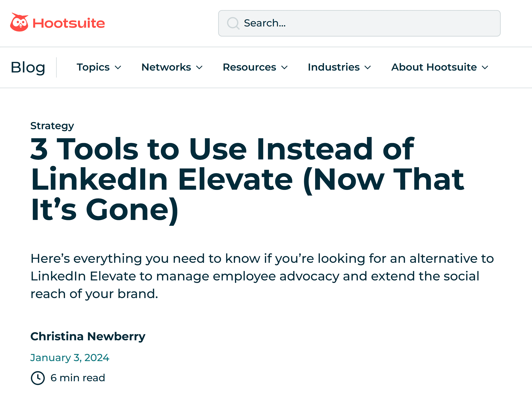532x414 pixels.
Task: Click the Strategy category link
Action: point(52,126)
